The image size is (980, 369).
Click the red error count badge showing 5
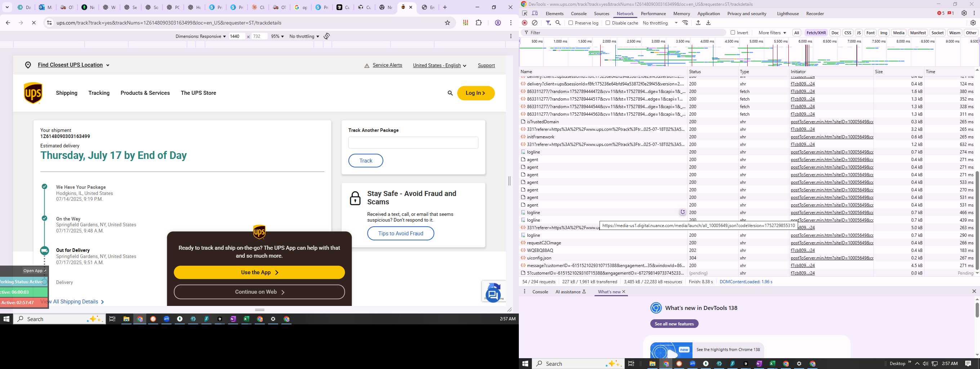coord(941,13)
